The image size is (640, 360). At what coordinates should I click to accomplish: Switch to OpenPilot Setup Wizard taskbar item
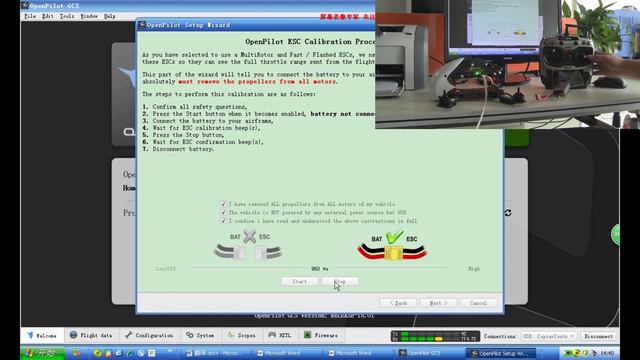click(x=501, y=353)
